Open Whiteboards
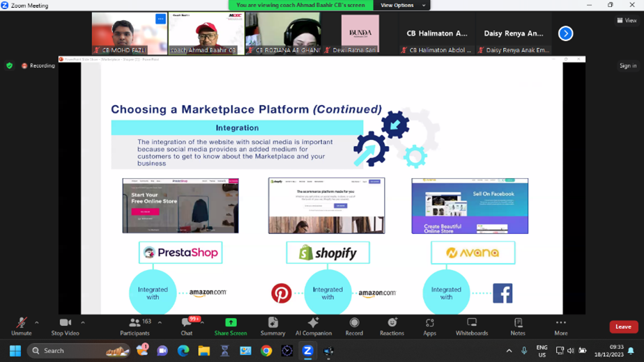The width and height of the screenshot is (644, 362). 471,326
